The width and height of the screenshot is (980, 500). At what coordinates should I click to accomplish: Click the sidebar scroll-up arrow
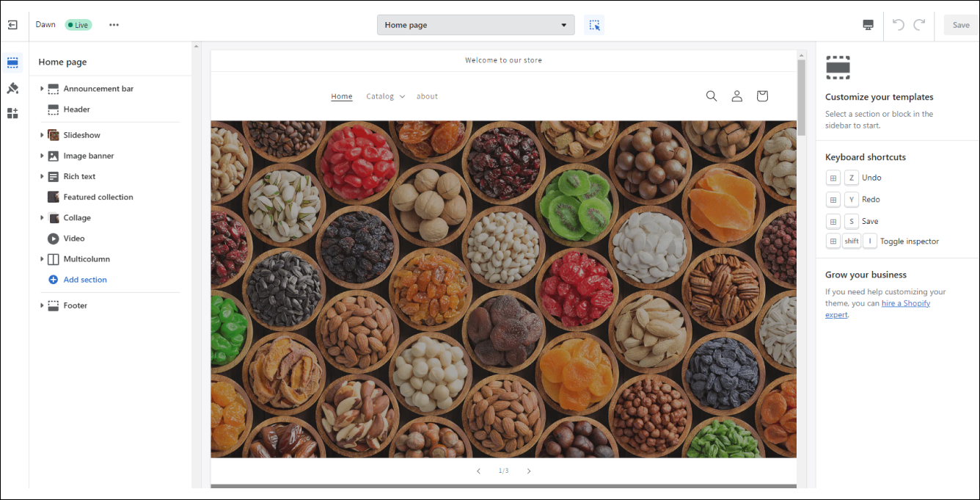[196, 47]
